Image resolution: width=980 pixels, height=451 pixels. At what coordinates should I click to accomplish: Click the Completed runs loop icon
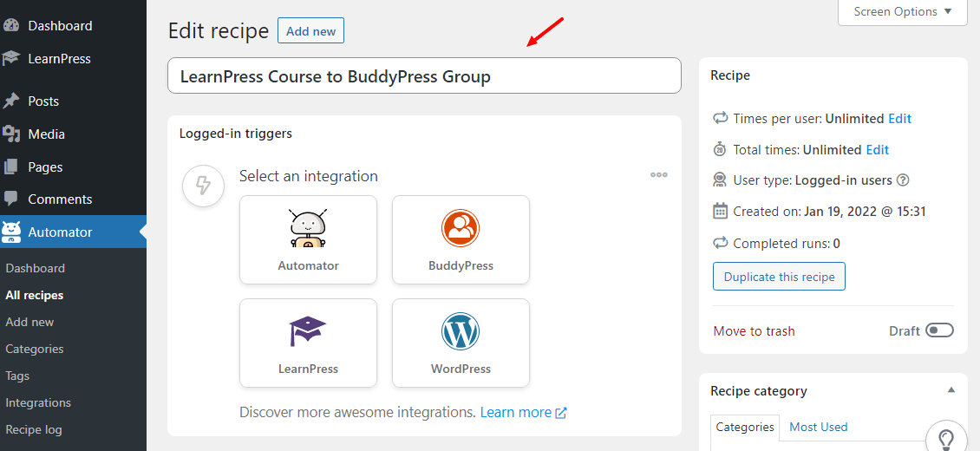pyautogui.click(x=721, y=243)
